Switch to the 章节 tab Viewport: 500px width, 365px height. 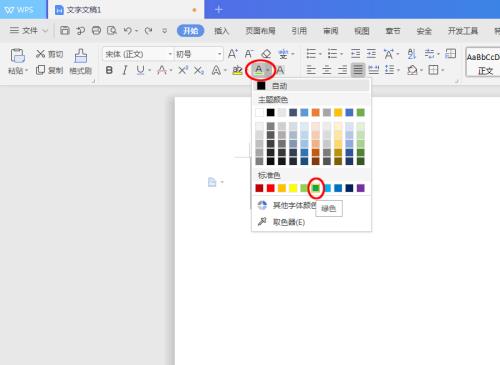[x=393, y=31]
